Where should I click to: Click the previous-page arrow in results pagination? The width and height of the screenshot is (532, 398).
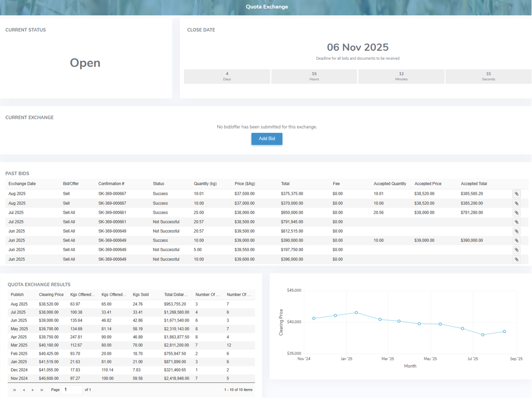pos(23,389)
